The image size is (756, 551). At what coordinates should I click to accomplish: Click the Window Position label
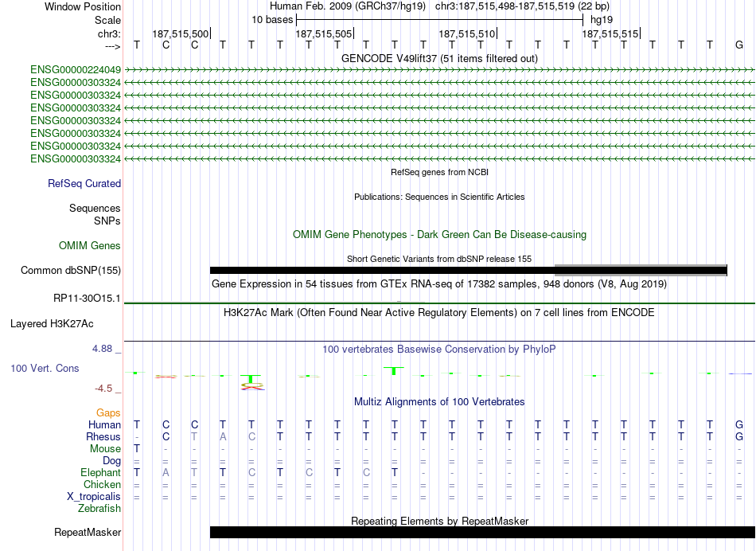pyautogui.click(x=83, y=6)
